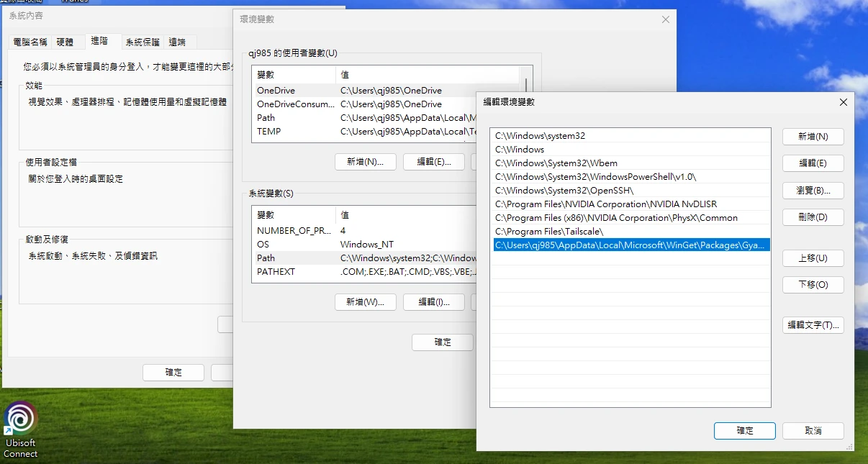Move entry down with 下移(O)

[813, 285]
